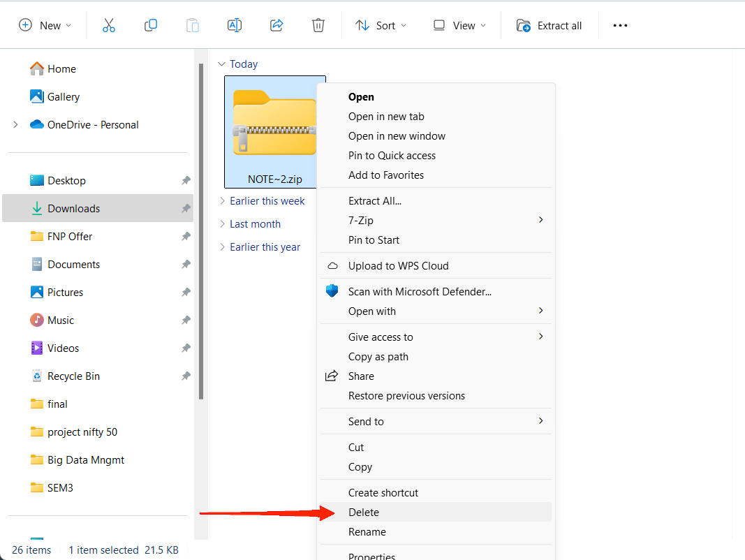The height and width of the screenshot is (560, 745).
Task: Open the View dropdown
Action: 459,26
